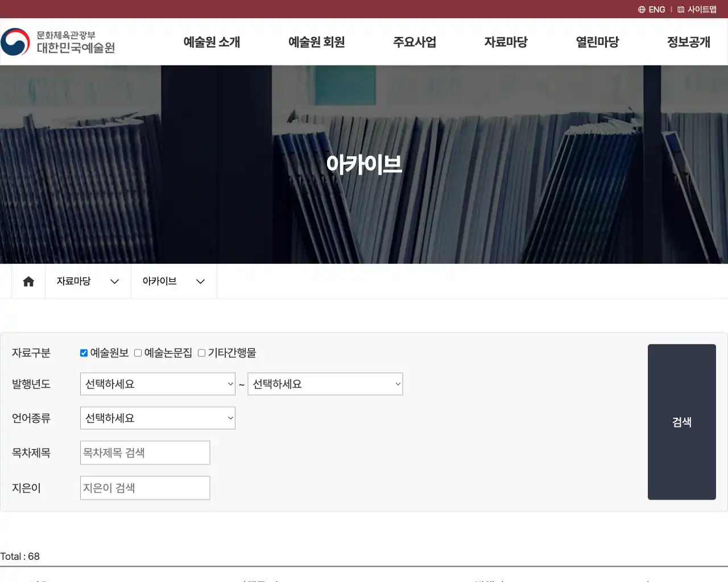Screen dimensions: 728x582
Task: Switch to English via the ENG link
Action: (656, 9)
